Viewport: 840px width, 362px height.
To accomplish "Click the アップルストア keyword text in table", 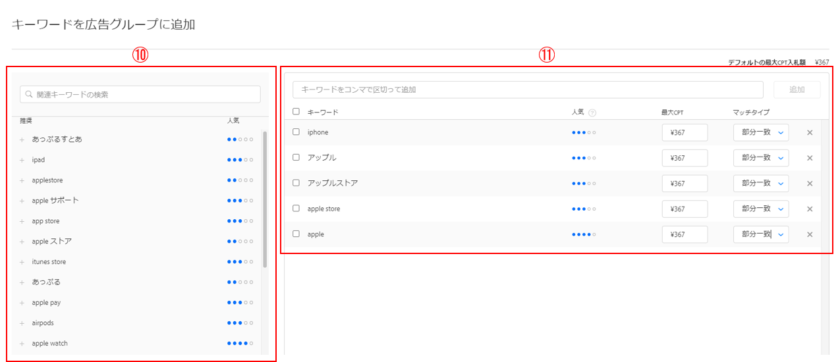I will (333, 183).
